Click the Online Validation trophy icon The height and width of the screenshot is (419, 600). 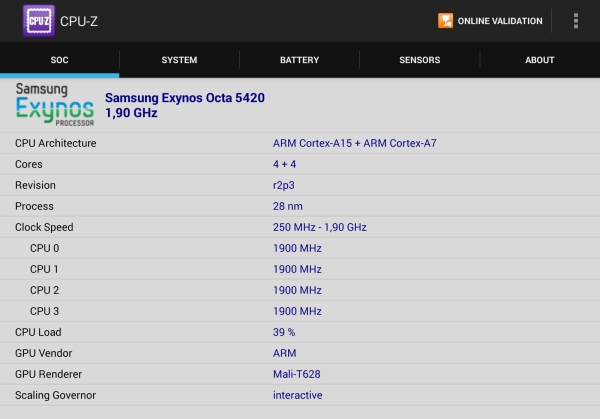pos(445,21)
